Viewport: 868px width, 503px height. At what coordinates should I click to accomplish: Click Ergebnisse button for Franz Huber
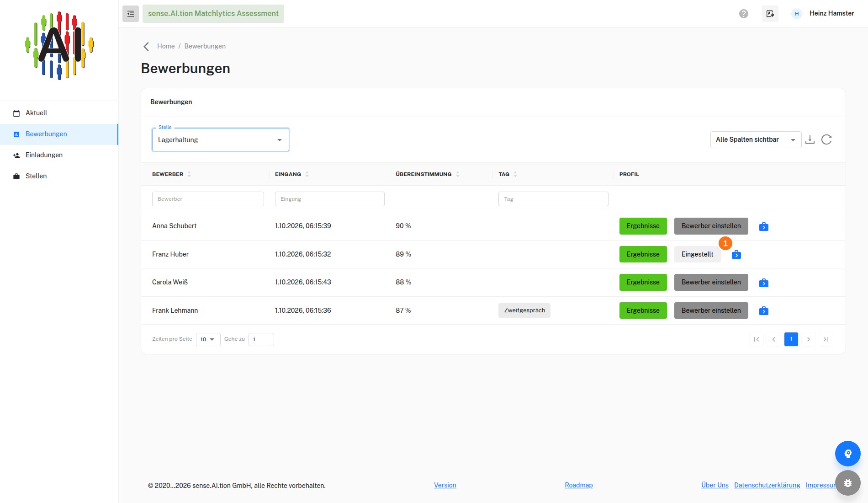[x=643, y=254]
